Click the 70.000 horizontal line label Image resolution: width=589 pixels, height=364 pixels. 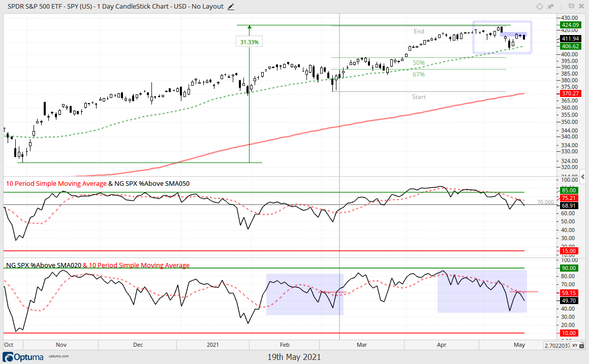tap(545, 202)
